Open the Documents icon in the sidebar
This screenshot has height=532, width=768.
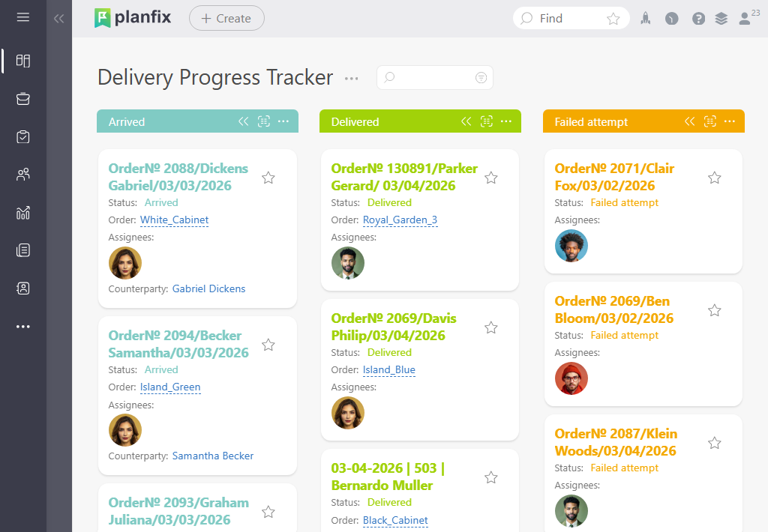(x=23, y=250)
